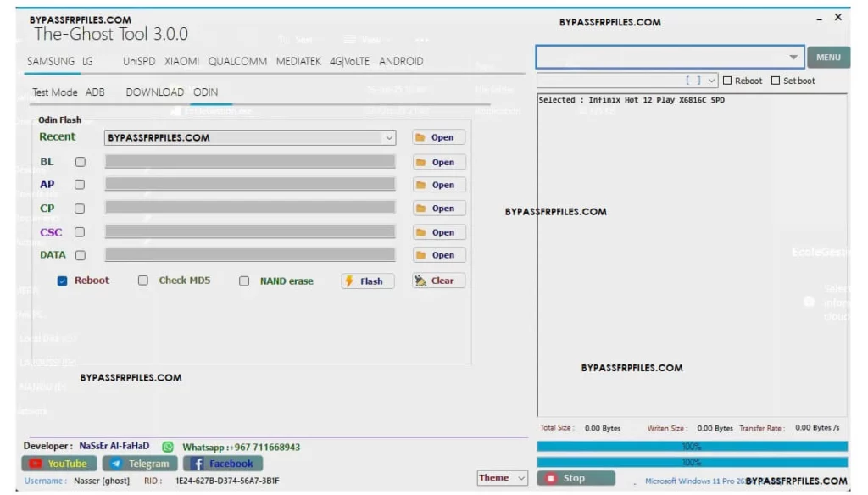Click the broom icon on Clear
This screenshot has width=868, height=495.
click(x=420, y=281)
